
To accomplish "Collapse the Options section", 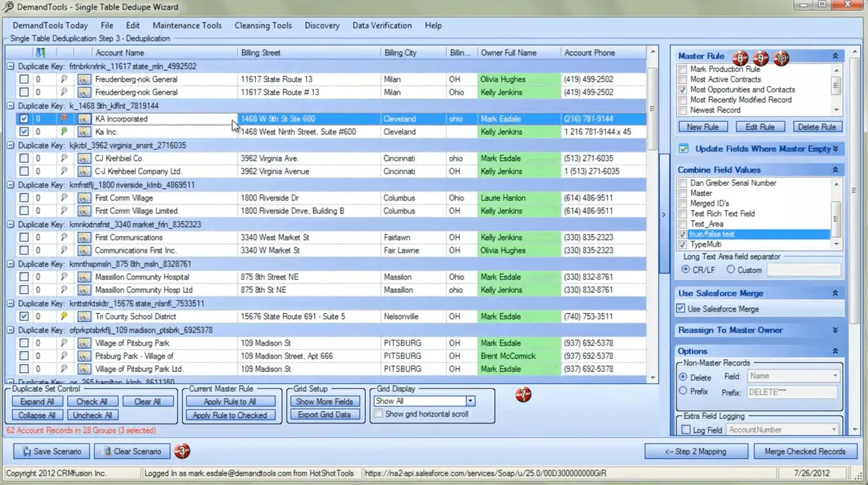I will pos(835,351).
